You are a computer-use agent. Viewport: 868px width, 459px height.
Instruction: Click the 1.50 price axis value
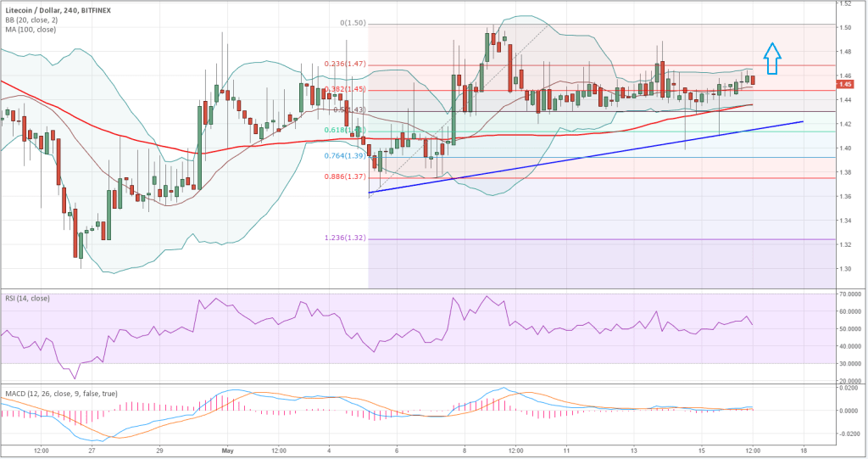coord(845,27)
